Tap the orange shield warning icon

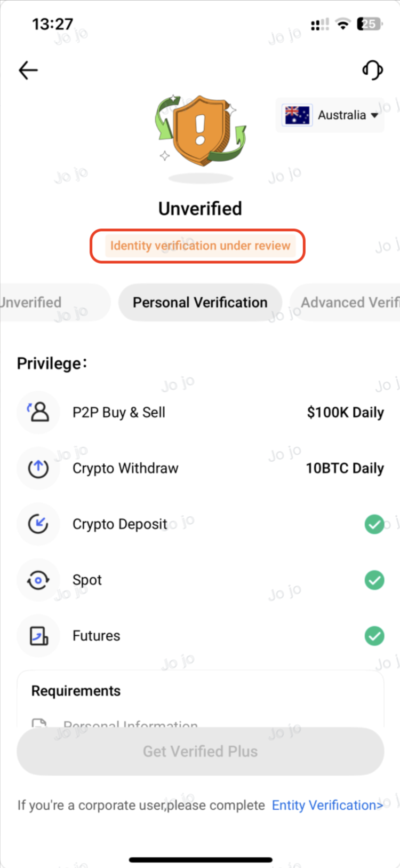[x=201, y=130]
